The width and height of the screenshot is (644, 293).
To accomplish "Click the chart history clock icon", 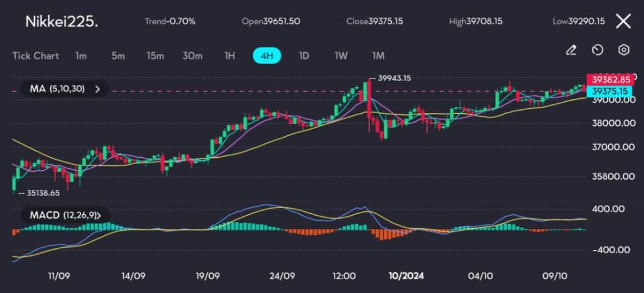I will tap(597, 50).
